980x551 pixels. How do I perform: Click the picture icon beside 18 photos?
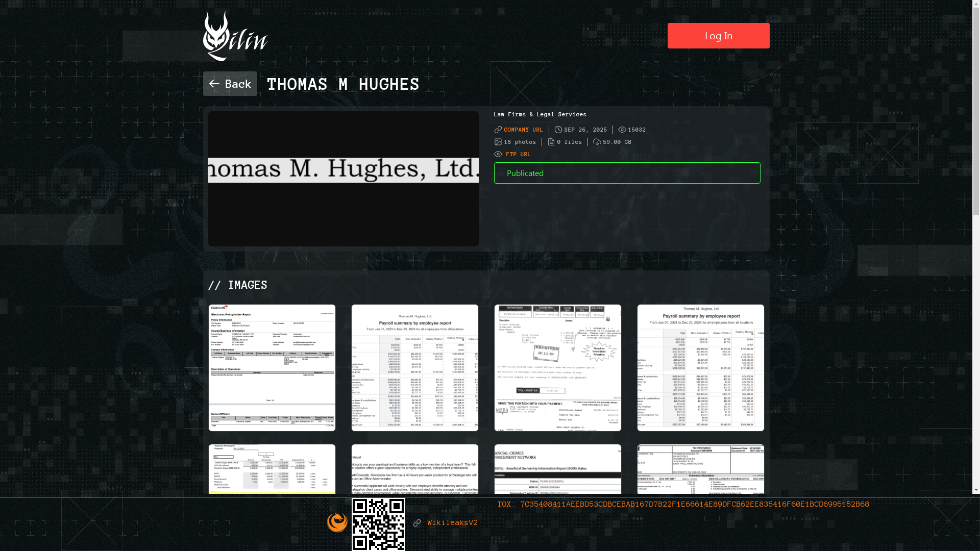coord(498,142)
